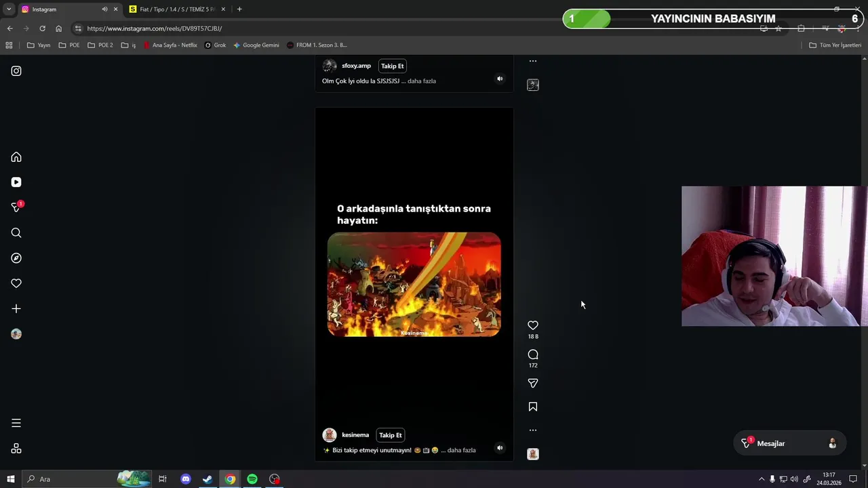Open the Yayın bookmarks folder
The width and height of the screenshot is (868, 488).
pyautogui.click(x=39, y=45)
